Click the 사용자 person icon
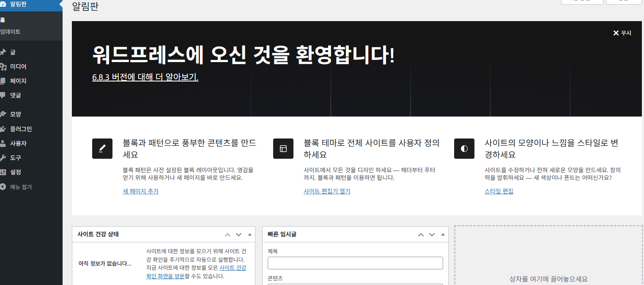This screenshot has height=285, width=644. click(x=3, y=144)
